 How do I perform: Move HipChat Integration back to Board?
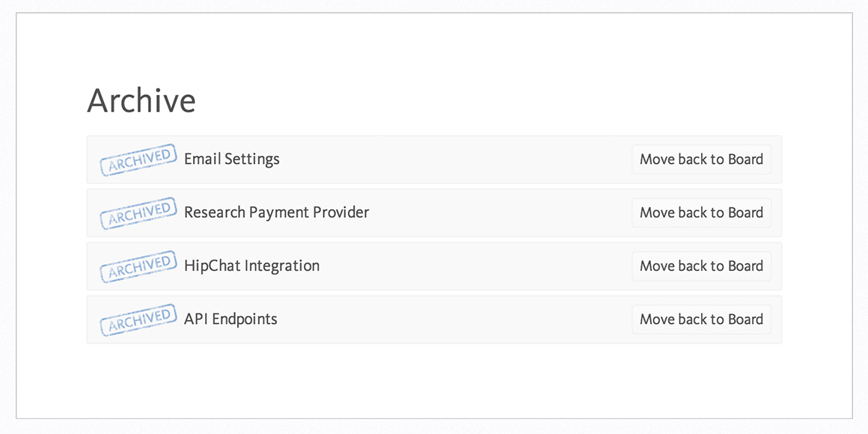point(701,266)
